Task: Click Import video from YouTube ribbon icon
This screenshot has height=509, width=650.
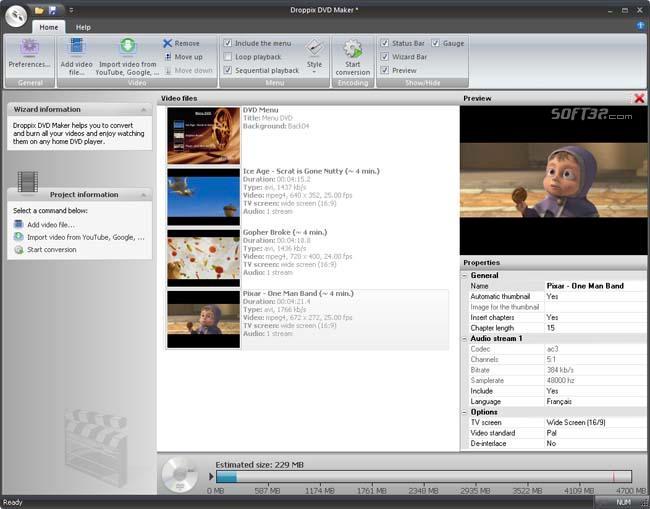Action: (x=128, y=47)
